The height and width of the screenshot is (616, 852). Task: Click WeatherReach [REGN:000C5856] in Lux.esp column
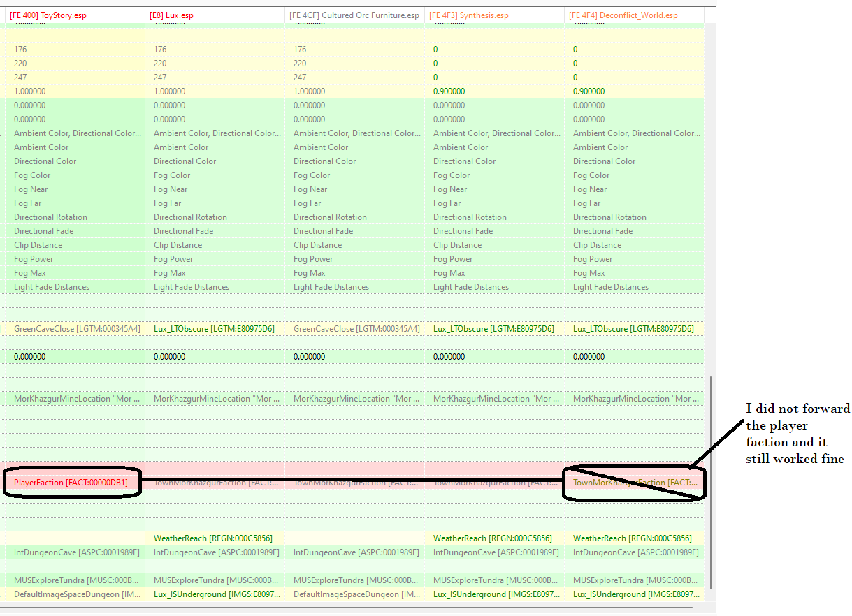(x=215, y=538)
